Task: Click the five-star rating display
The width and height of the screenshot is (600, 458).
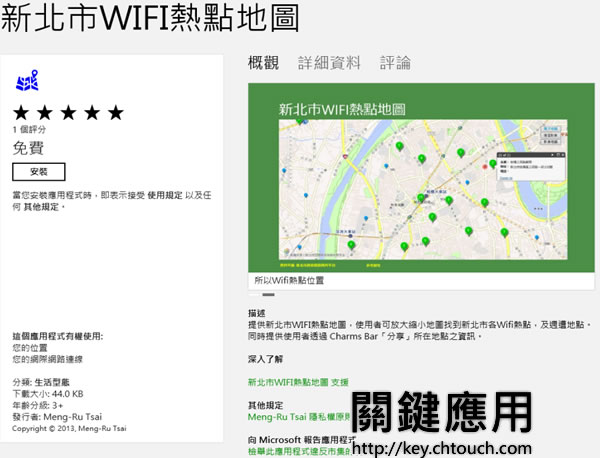Action: 68,113
